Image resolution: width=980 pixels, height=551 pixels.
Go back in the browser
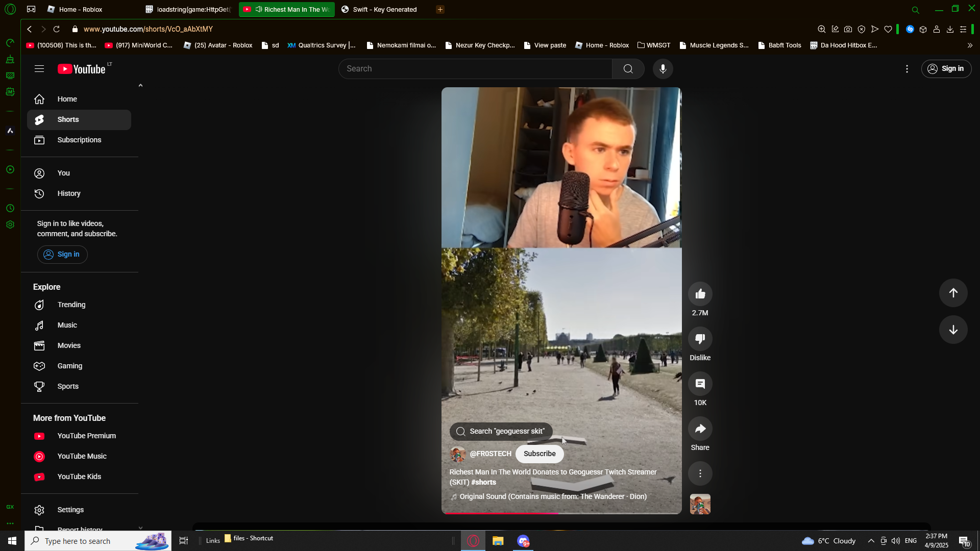(30, 29)
